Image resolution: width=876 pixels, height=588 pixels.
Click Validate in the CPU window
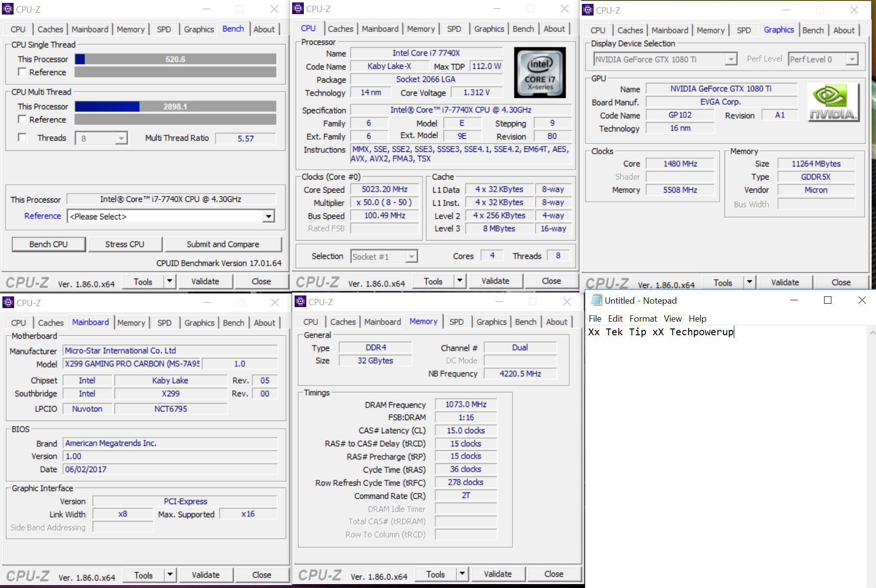pyautogui.click(x=495, y=281)
